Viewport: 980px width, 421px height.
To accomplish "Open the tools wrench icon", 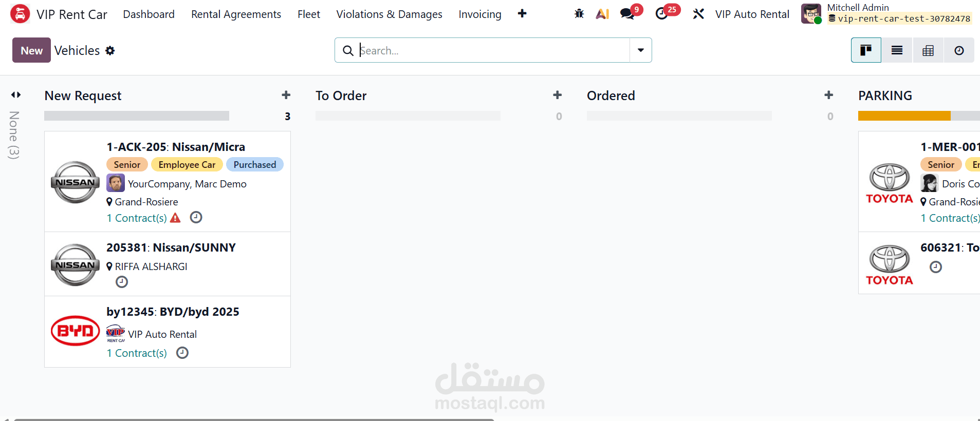I will pyautogui.click(x=698, y=14).
